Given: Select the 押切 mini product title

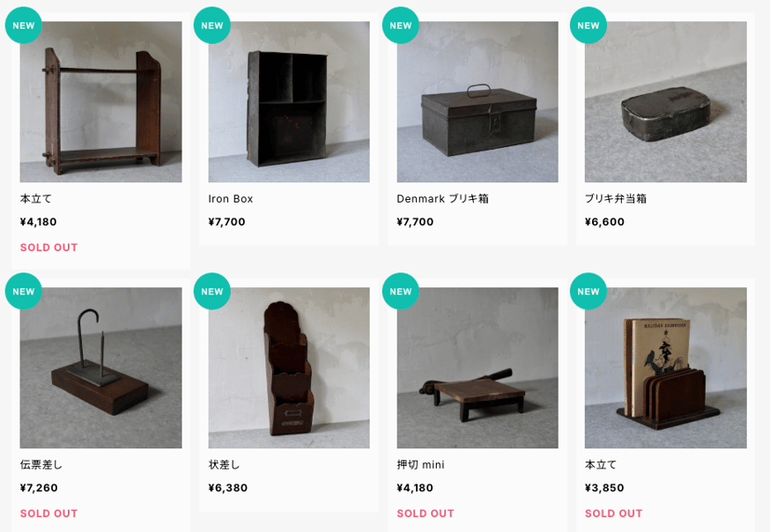Looking at the screenshot, I should tap(421, 465).
